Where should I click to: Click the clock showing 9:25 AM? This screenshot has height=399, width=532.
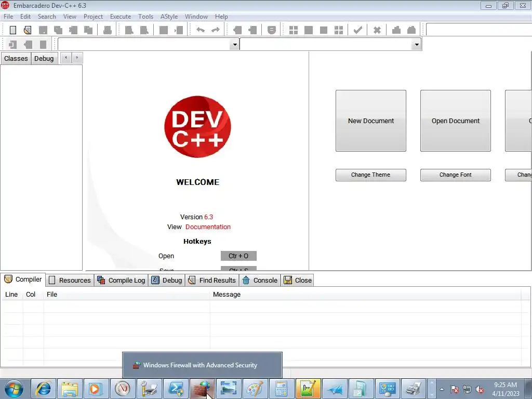(505, 385)
